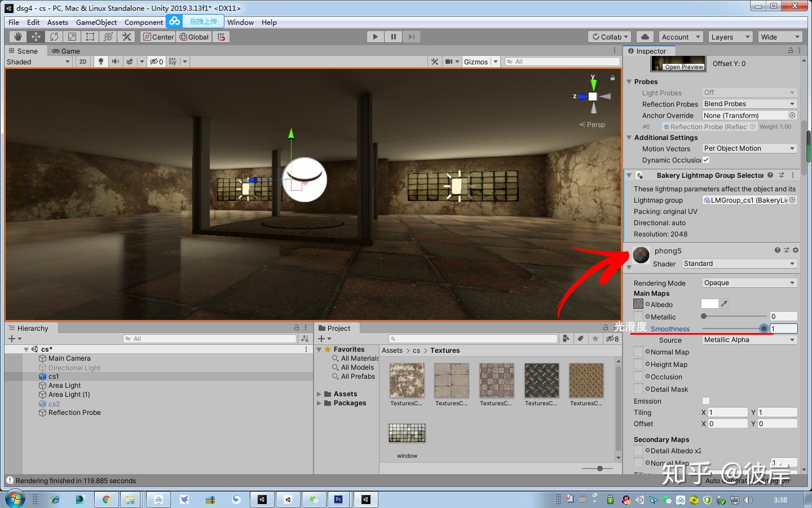The width and height of the screenshot is (812, 508).
Task: Select the Move tool in the toolbar
Action: [x=36, y=36]
